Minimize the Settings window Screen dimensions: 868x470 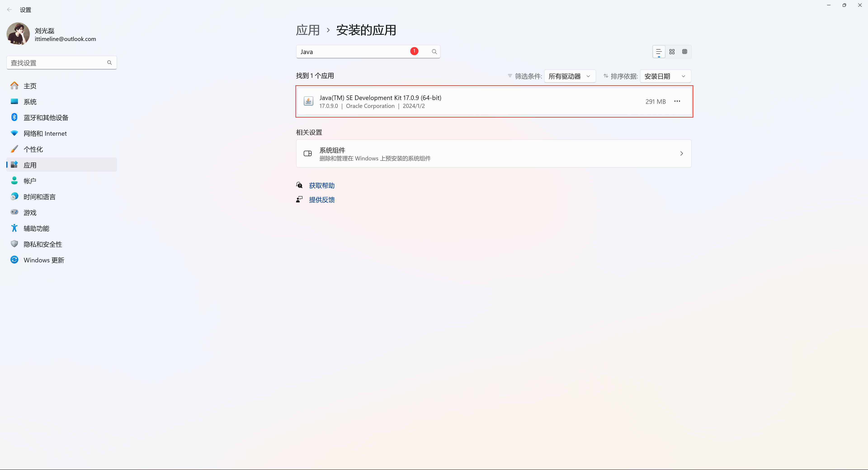(829, 5)
